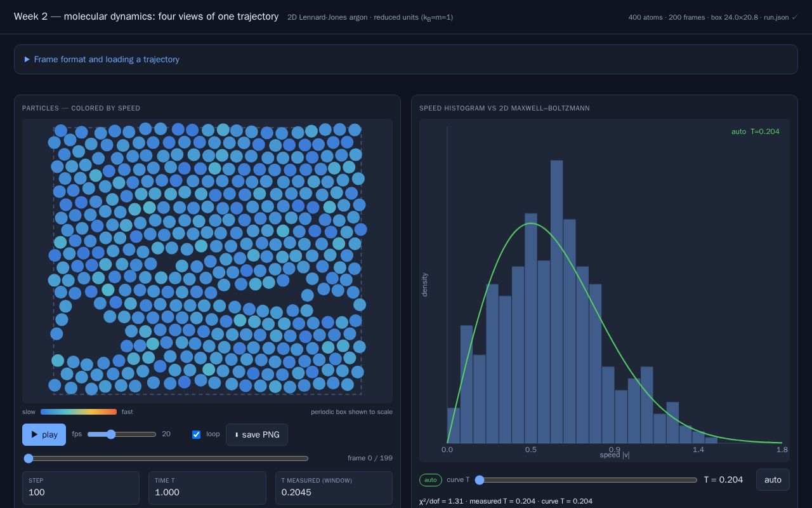Image resolution: width=812 pixels, height=508 pixels.
Task: Click the Week 2 molecular dynamics title
Action: [146, 17]
